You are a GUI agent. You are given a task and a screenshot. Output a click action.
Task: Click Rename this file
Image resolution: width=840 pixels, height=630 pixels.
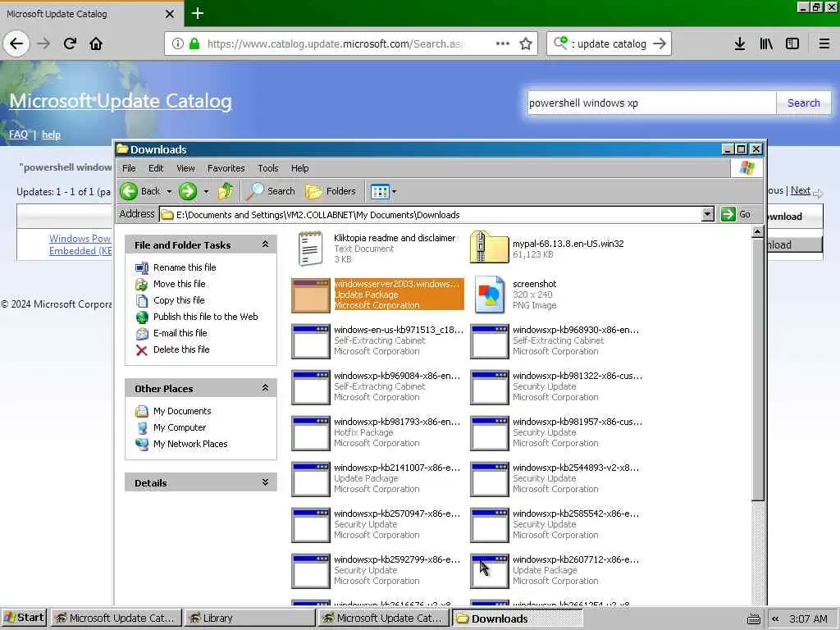tap(185, 267)
